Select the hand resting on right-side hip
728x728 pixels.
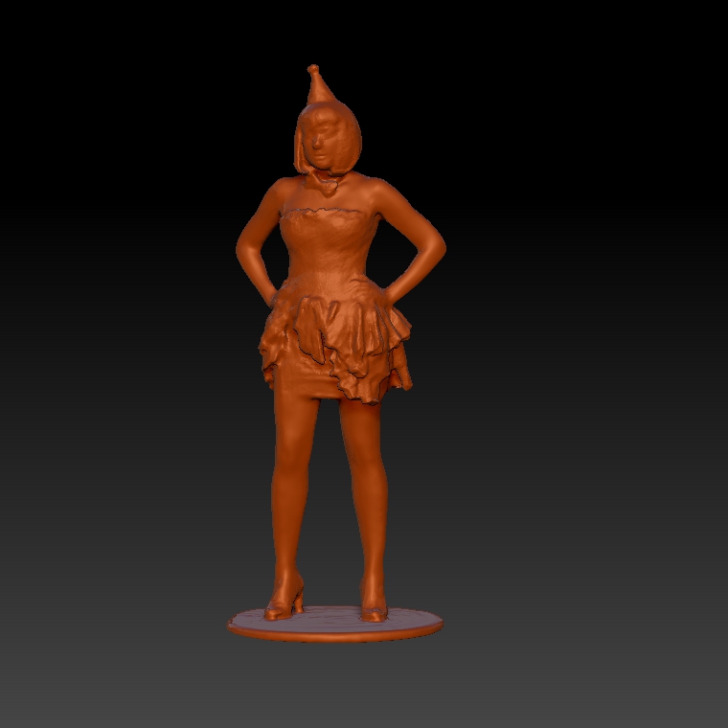[393, 287]
